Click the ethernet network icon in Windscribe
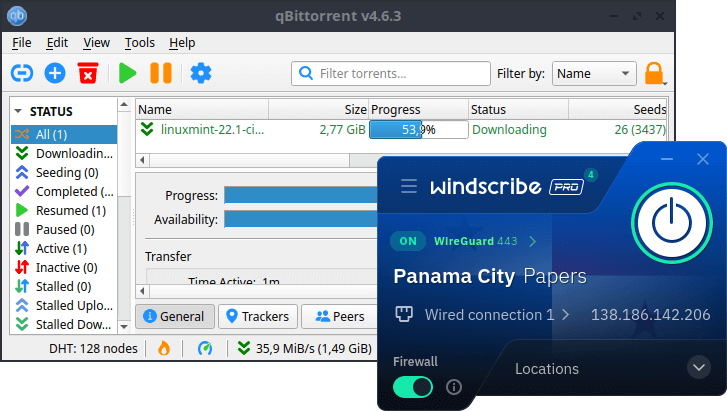727x411 pixels. (404, 314)
